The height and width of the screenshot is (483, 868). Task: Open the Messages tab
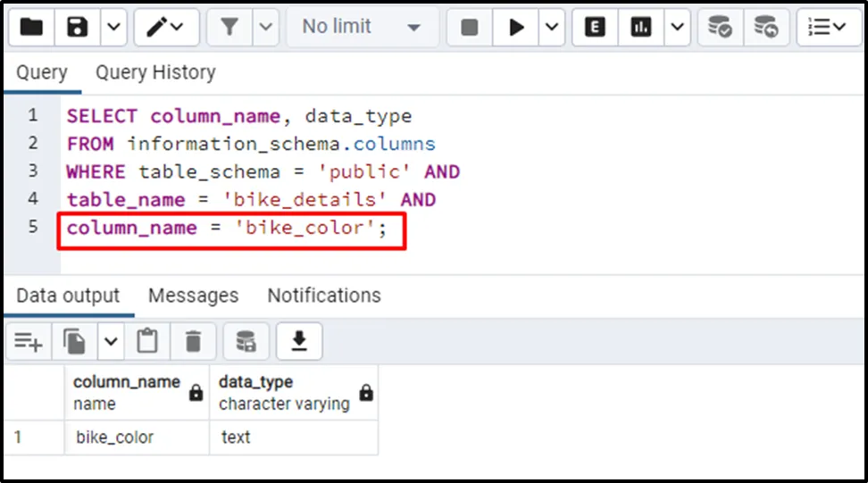pos(193,296)
